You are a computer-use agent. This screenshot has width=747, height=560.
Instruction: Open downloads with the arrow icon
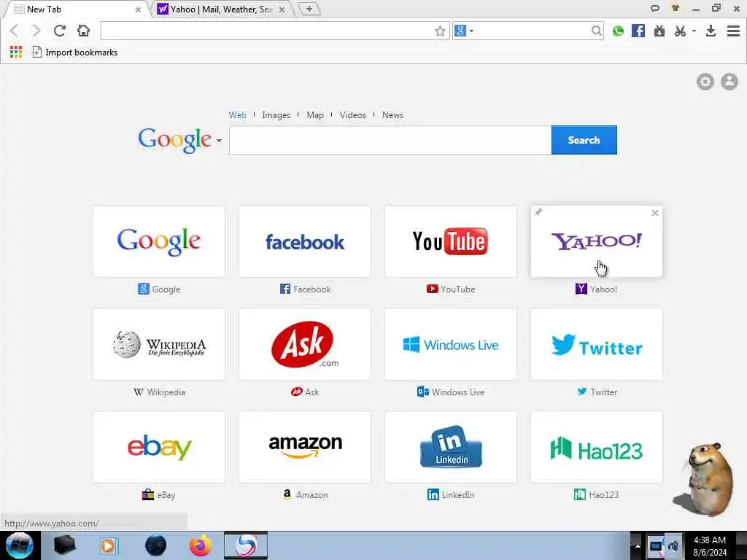pyautogui.click(x=711, y=31)
